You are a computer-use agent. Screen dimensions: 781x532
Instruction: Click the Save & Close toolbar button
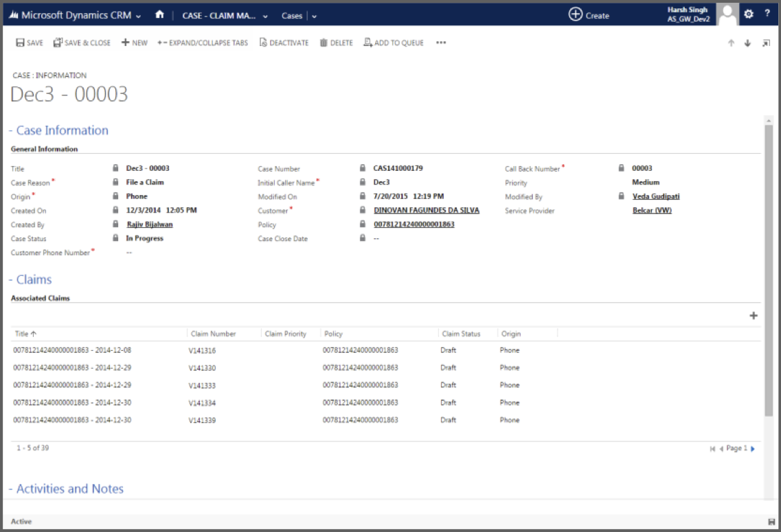point(82,43)
